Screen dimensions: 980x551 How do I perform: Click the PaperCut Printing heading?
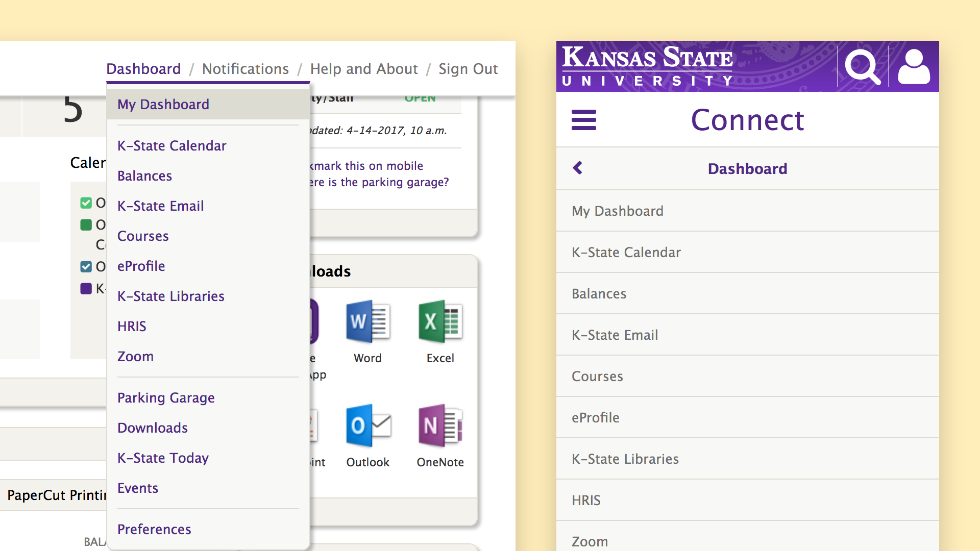click(57, 495)
